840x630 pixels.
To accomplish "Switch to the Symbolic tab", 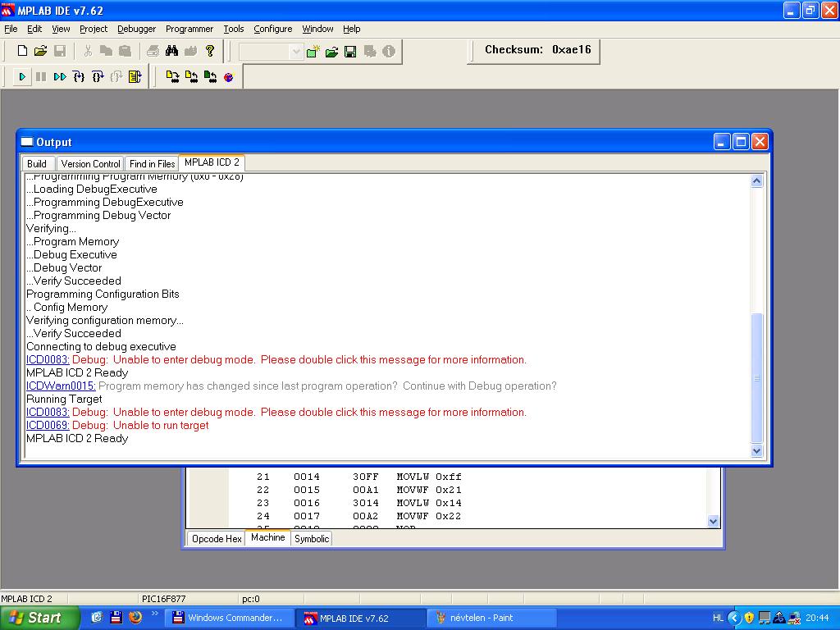I will 312,539.
